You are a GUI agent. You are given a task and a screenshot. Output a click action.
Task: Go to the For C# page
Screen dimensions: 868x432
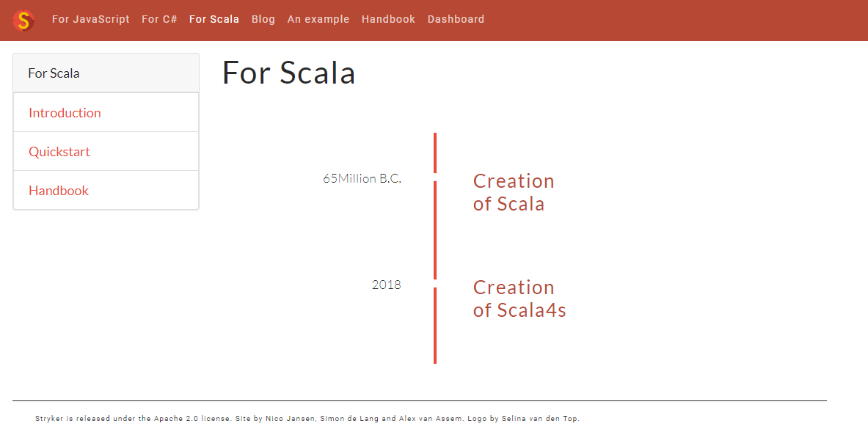point(159,20)
